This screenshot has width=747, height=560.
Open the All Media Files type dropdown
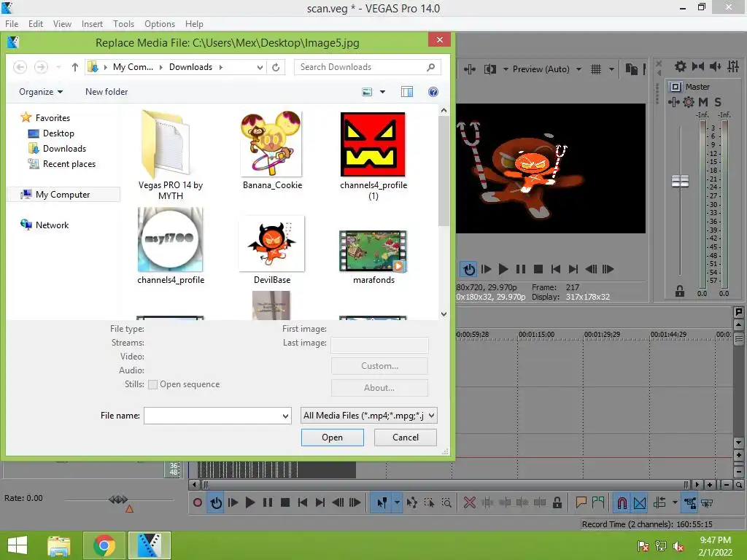368,415
